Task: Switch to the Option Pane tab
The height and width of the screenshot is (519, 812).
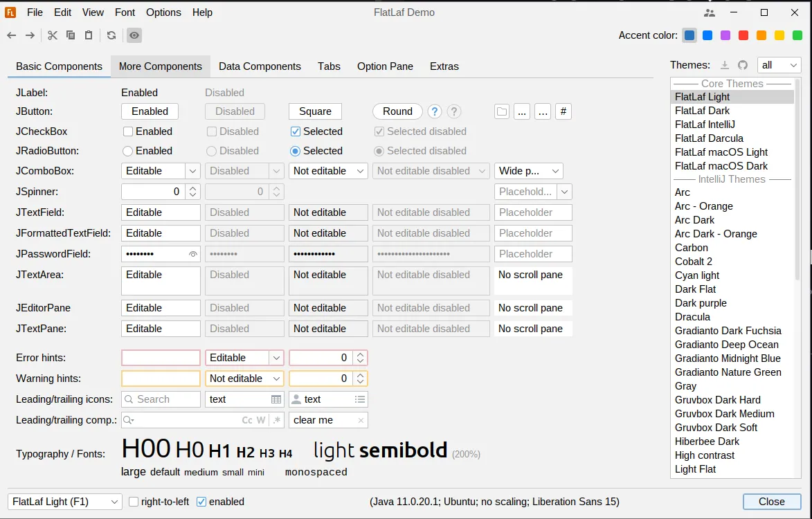Action: click(x=386, y=66)
